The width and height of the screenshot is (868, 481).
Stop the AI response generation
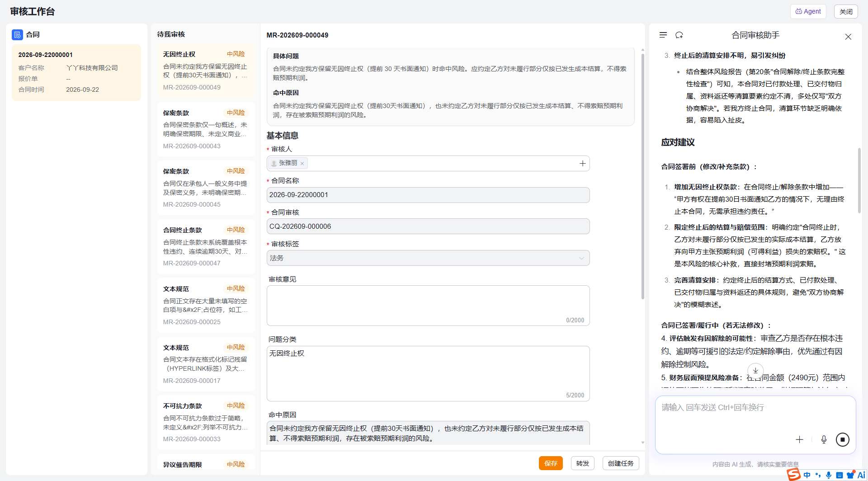point(843,439)
